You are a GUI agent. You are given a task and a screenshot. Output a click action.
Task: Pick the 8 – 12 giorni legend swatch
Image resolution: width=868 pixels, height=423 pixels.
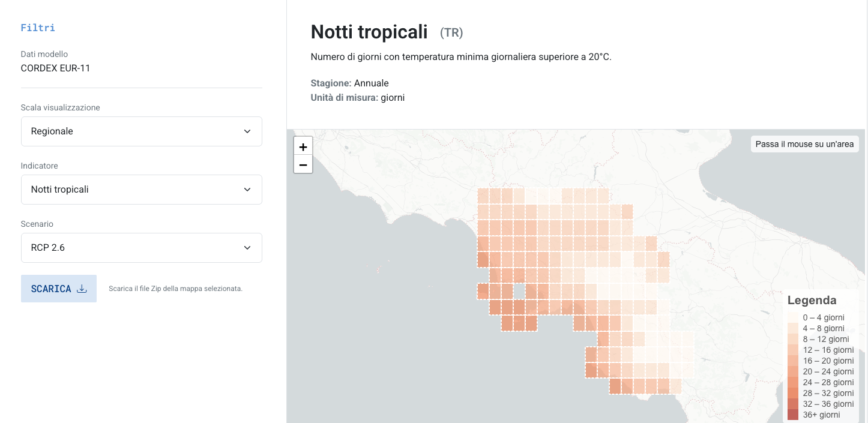click(x=793, y=339)
